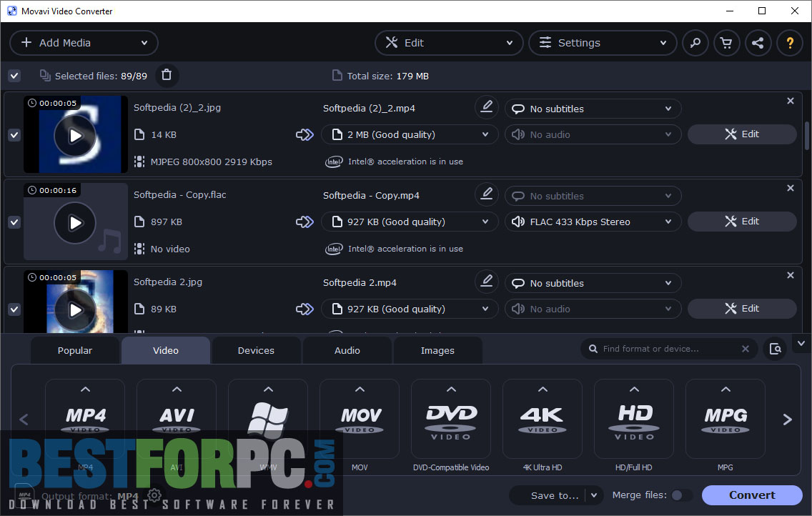Choose the DVD-Compatible Video format icon
This screenshot has height=516, width=812.
[x=451, y=418]
